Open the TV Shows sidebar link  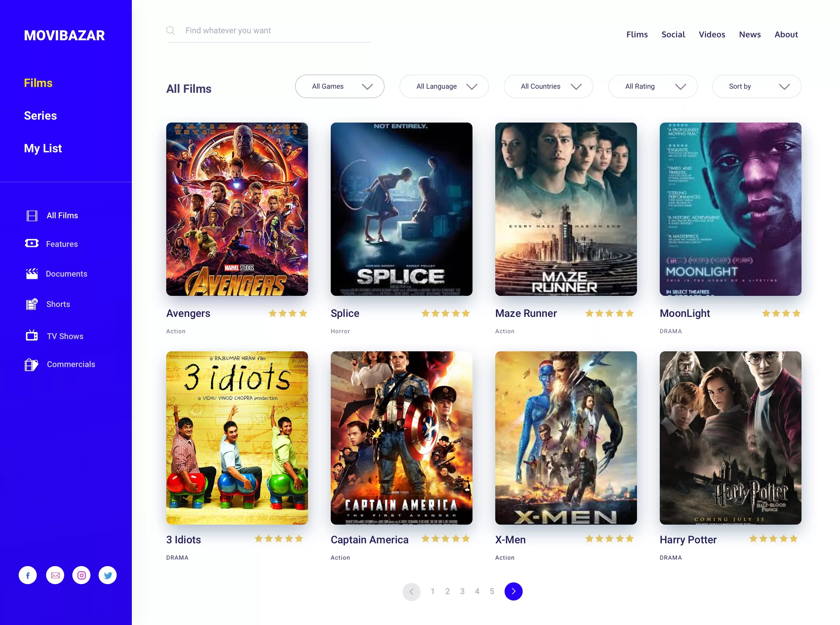tap(65, 336)
